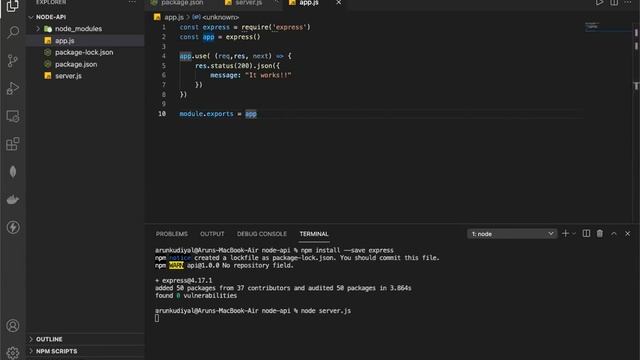Collapse the NODE-API folder section
Screen dimensions: 640x360
point(85,17)
